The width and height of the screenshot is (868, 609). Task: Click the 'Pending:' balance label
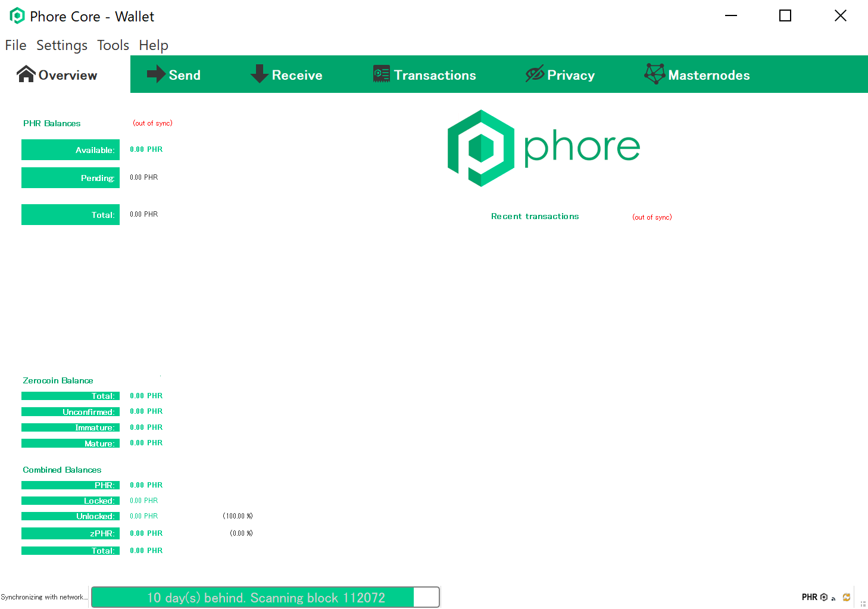(70, 178)
